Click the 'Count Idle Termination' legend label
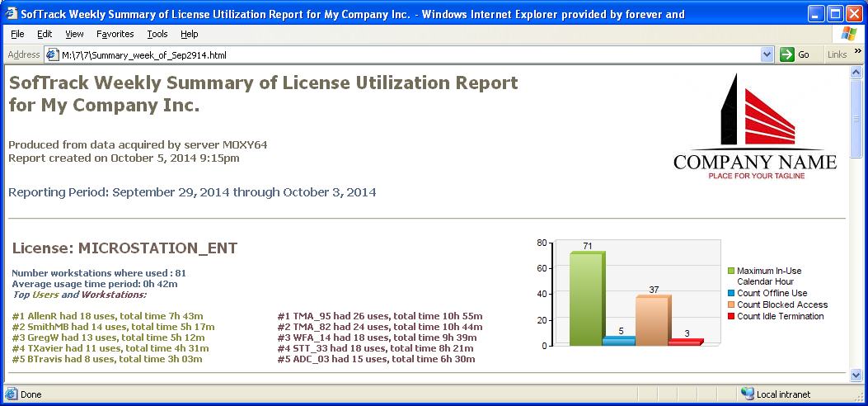Image resolution: width=868 pixels, height=406 pixels. tap(781, 316)
